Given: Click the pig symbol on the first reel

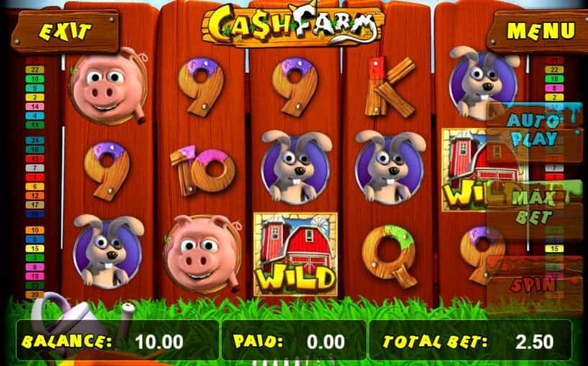Looking at the screenshot, I should 108,86.
